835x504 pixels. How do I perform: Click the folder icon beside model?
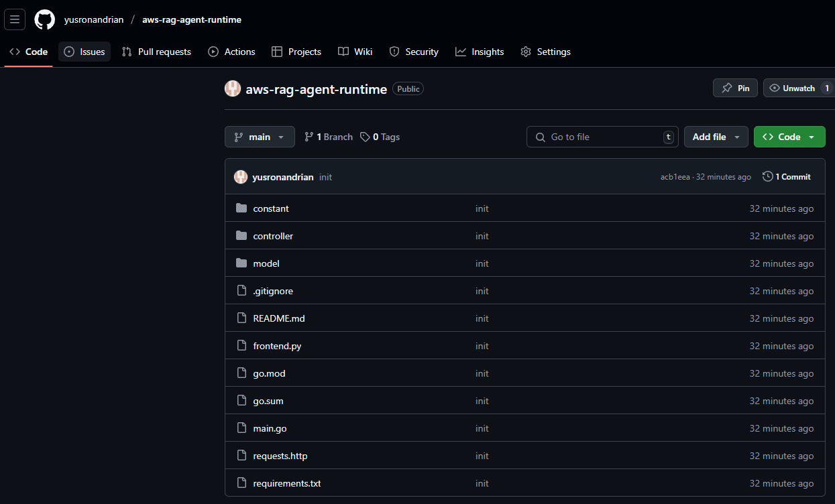tap(241, 263)
